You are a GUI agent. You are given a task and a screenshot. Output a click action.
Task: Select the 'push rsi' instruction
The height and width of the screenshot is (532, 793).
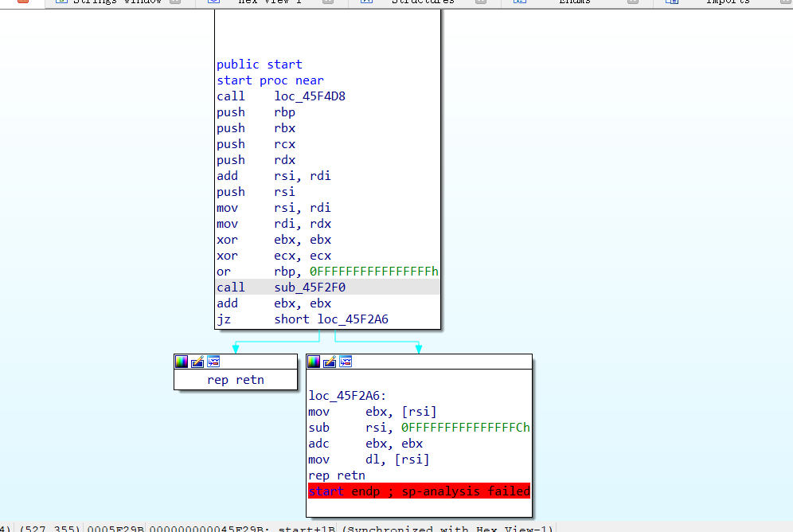pyautogui.click(x=256, y=192)
